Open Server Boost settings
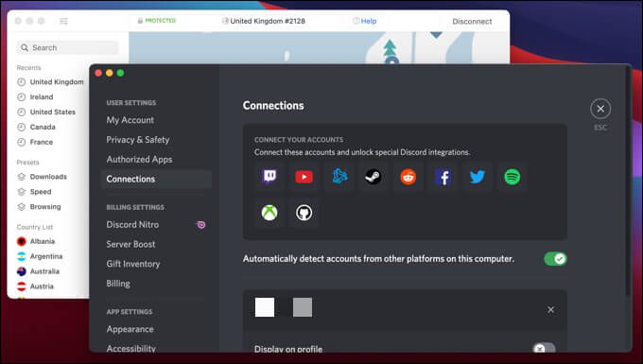643x364 pixels. tap(130, 244)
